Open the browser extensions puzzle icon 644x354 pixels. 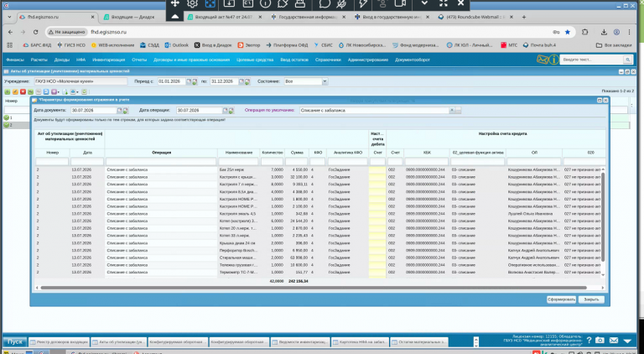(x=584, y=32)
